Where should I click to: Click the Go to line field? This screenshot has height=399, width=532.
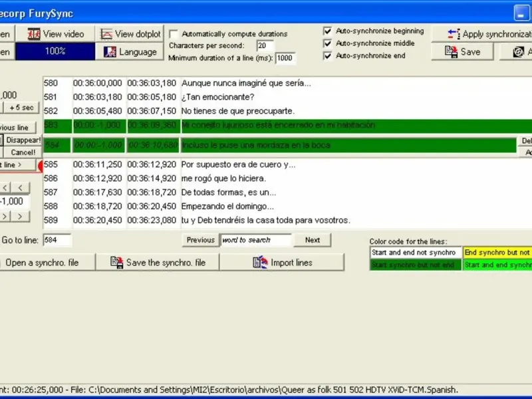(x=57, y=240)
